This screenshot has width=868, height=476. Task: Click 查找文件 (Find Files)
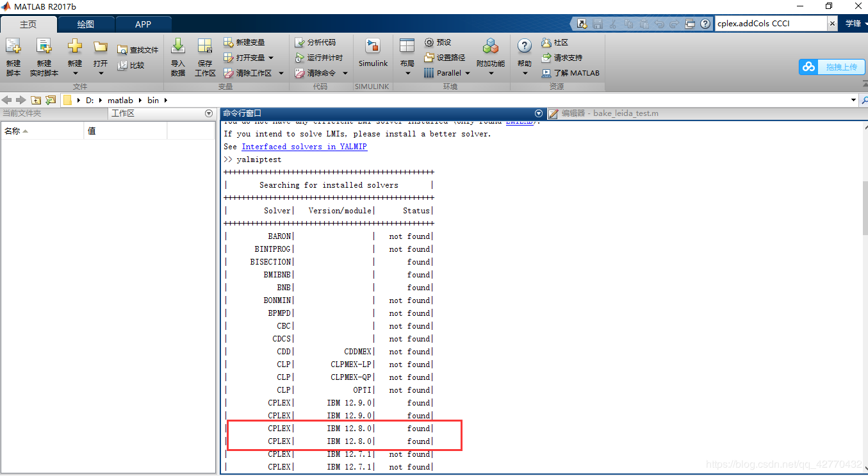(x=138, y=50)
